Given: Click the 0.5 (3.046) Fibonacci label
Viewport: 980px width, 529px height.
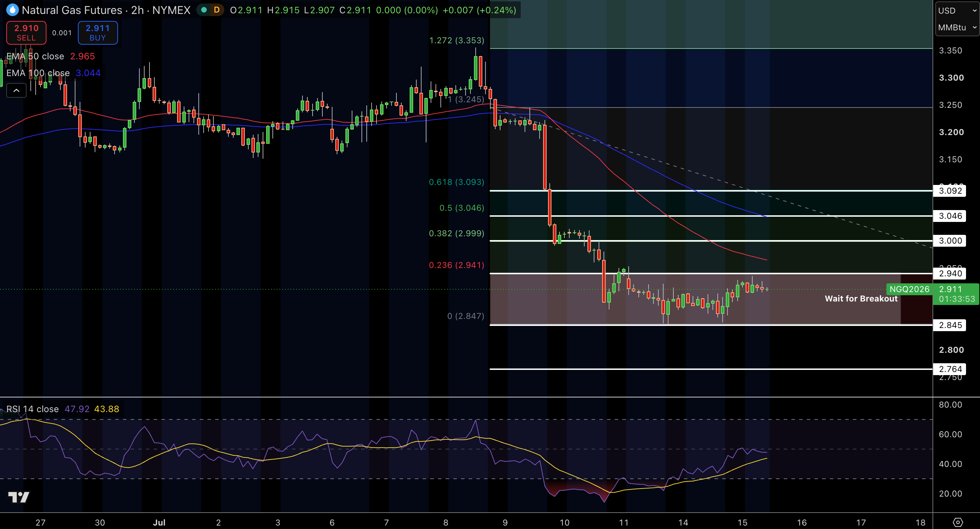Looking at the screenshot, I should pos(462,208).
